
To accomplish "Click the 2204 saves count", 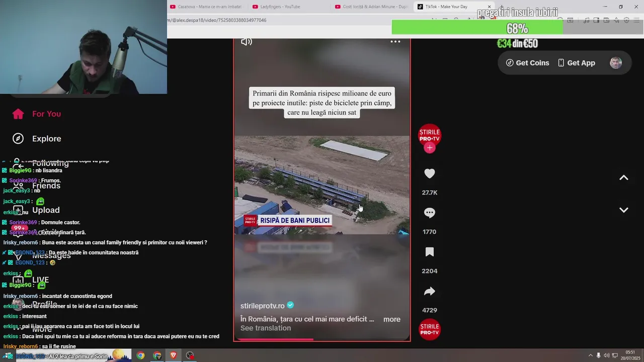I will pos(430,271).
